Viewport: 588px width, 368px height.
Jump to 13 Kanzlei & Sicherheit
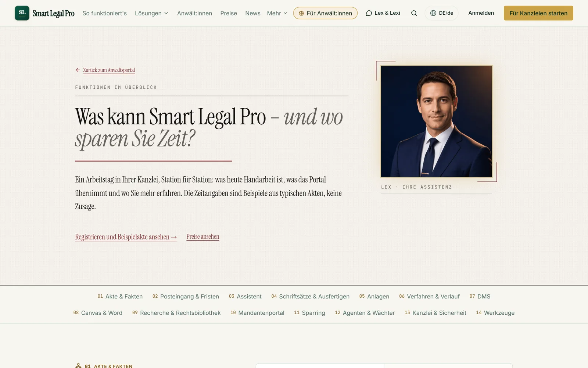click(x=435, y=313)
